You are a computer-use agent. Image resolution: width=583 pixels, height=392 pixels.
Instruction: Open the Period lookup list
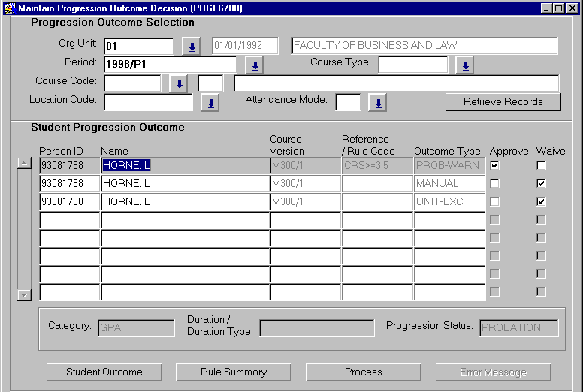coord(255,66)
